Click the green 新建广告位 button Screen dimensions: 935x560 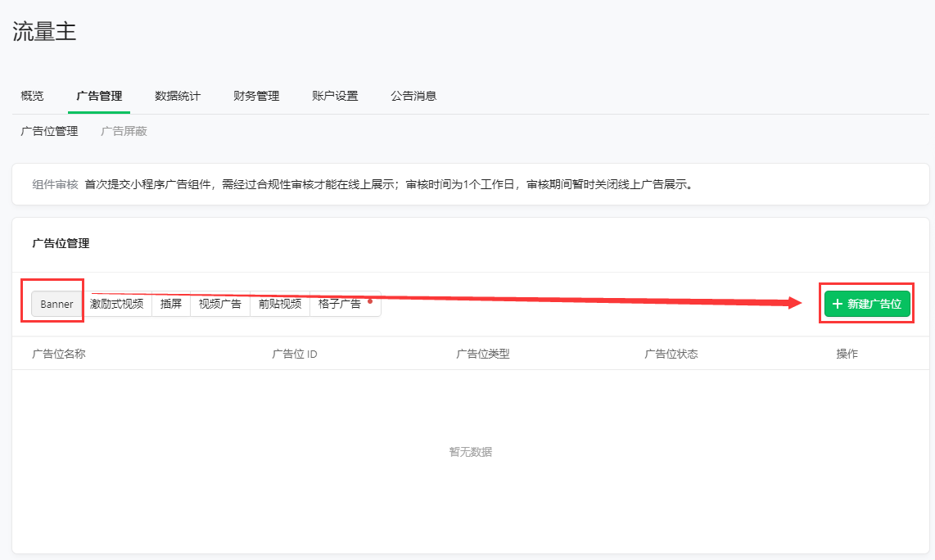(867, 304)
